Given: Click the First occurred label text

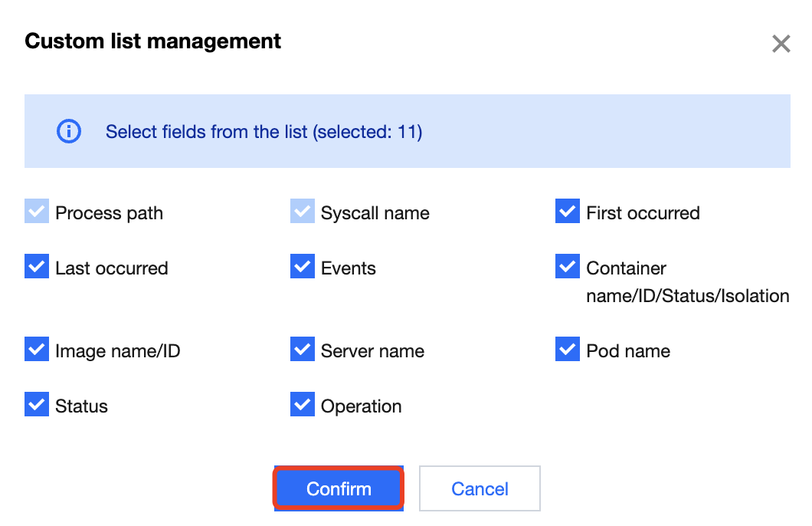Looking at the screenshot, I should click(643, 213).
